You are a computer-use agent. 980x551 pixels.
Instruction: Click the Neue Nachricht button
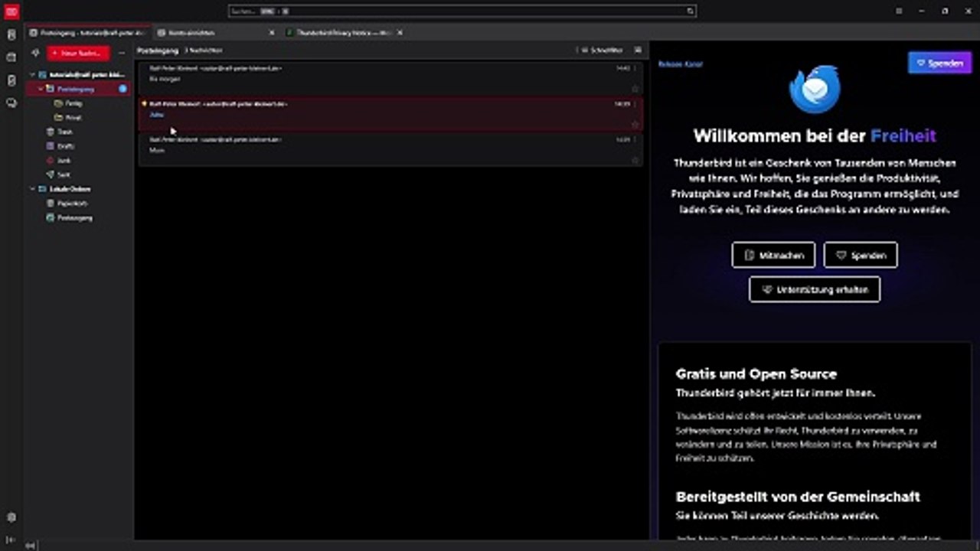(x=78, y=53)
